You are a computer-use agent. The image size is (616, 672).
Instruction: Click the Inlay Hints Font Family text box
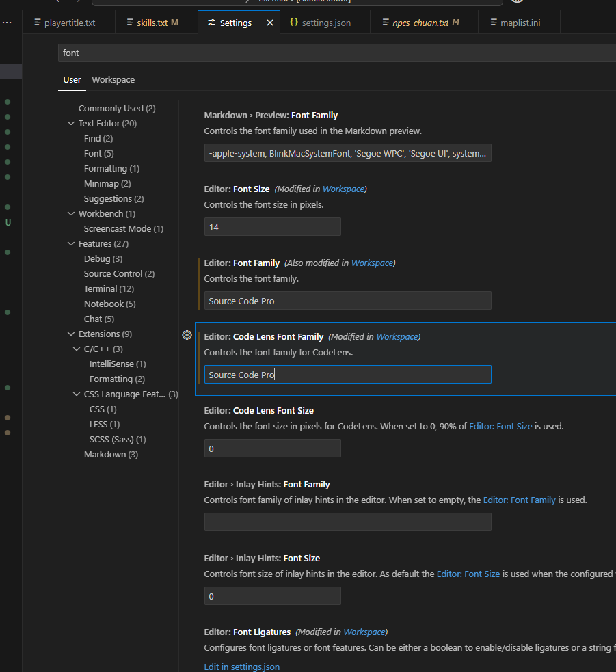click(x=347, y=522)
